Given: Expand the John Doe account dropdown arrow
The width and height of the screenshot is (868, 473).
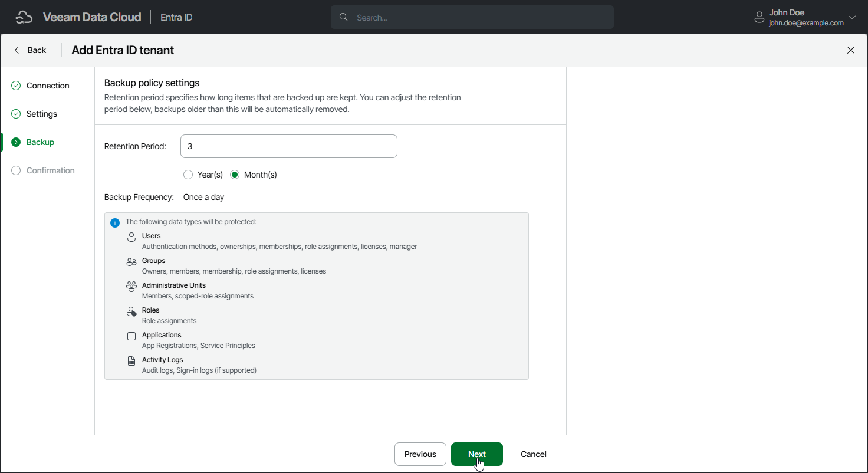Looking at the screenshot, I should pyautogui.click(x=851, y=18).
